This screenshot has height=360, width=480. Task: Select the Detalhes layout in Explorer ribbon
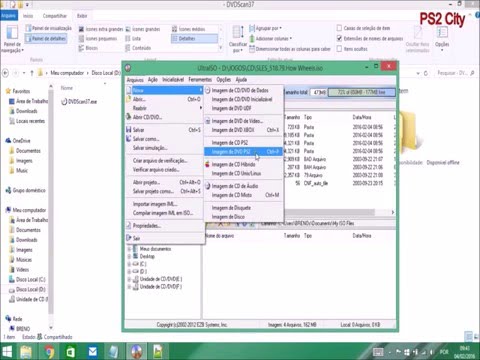click(194, 39)
